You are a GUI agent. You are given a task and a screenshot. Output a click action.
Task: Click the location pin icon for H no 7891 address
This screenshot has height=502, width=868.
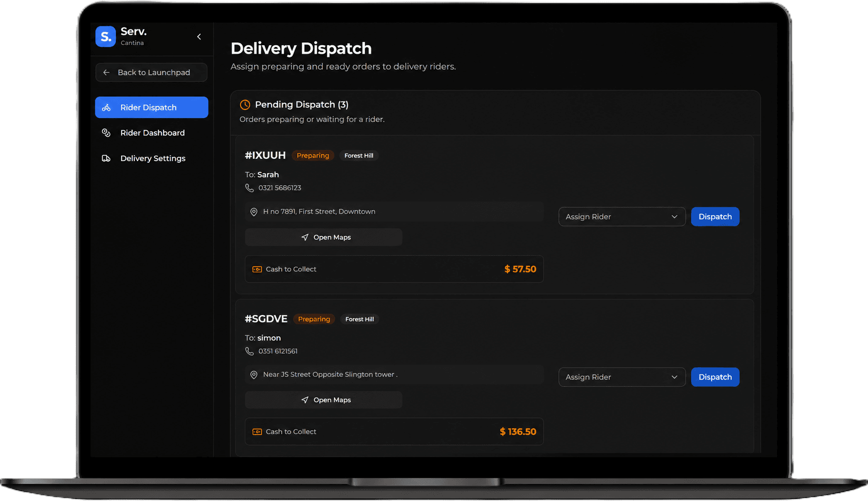coord(254,212)
